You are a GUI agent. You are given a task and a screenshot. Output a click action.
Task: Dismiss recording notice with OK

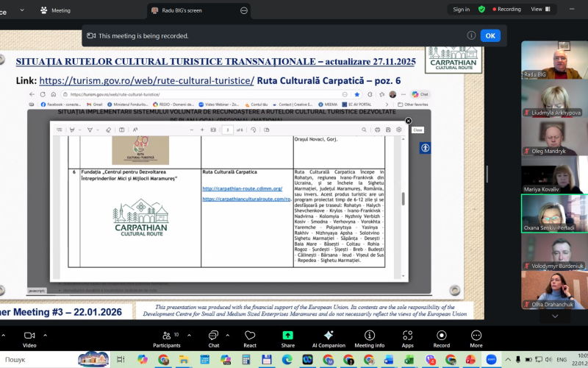[490, 35]
